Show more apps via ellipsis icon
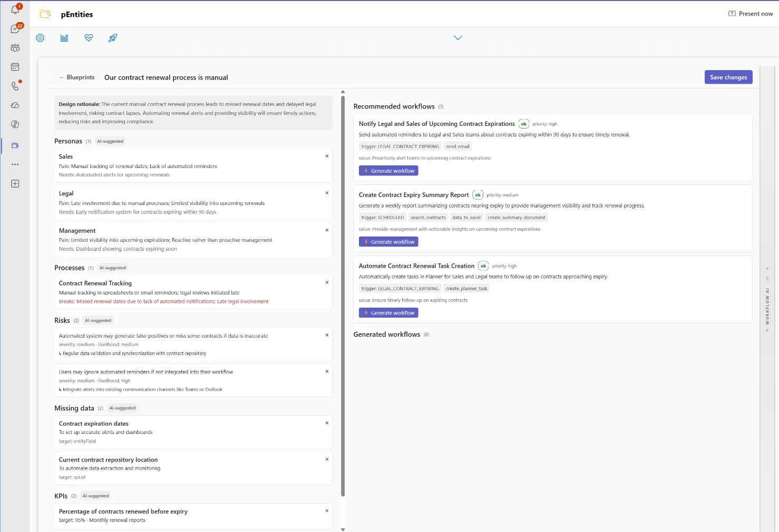The width and height of the screenshot is (779, 532). [15, 164]
